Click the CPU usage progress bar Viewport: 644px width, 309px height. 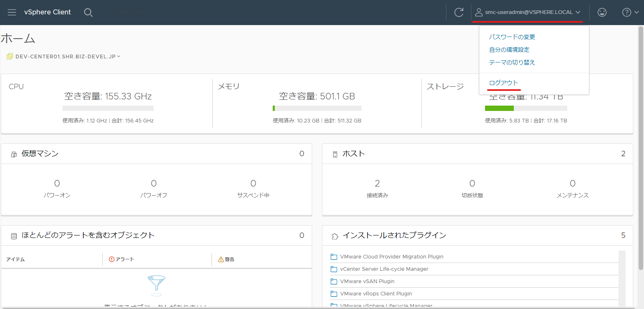108,108
